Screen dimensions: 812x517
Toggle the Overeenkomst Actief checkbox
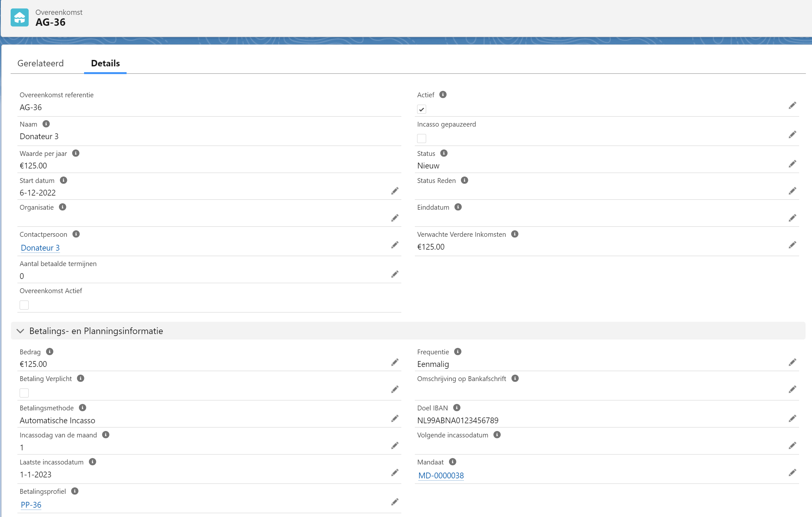[24, 305]
